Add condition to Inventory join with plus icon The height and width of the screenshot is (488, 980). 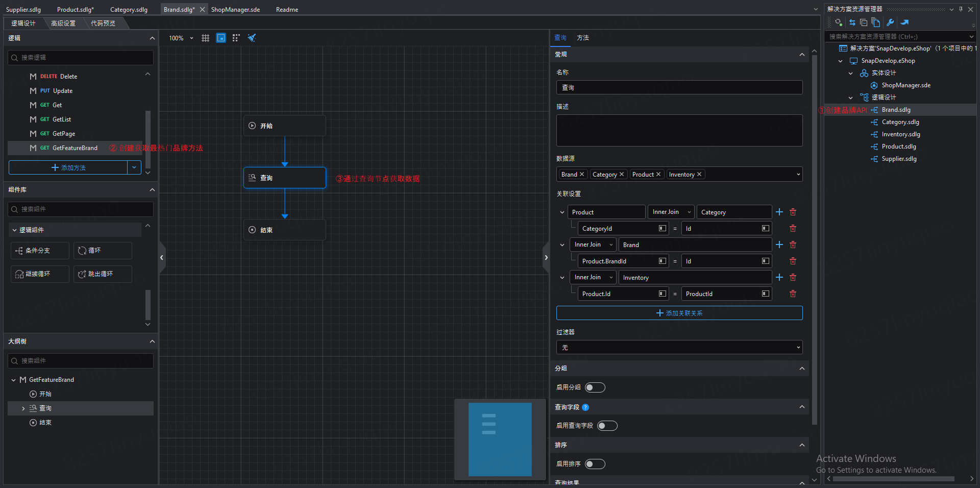pyautogui.click(x=779, y=277)
